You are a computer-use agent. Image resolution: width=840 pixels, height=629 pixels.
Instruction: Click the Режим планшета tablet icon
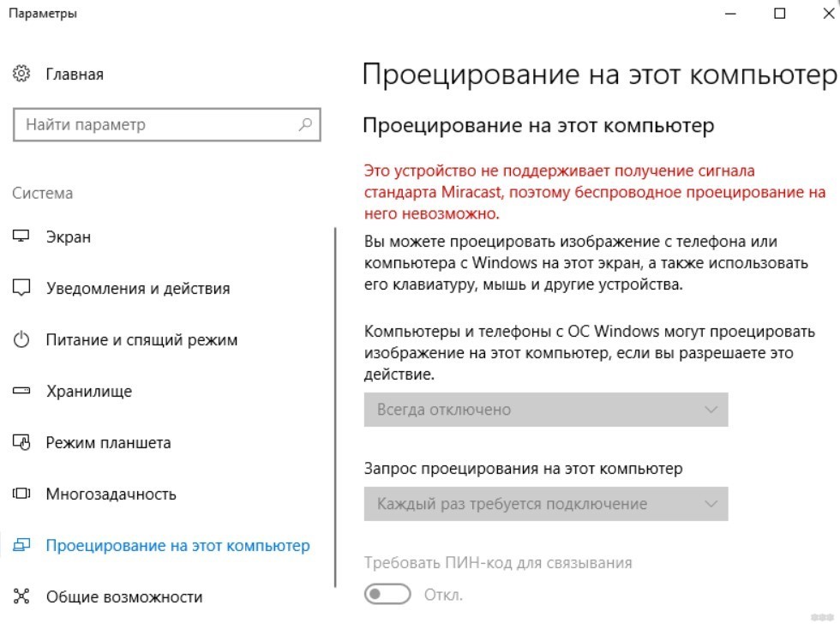20,442
